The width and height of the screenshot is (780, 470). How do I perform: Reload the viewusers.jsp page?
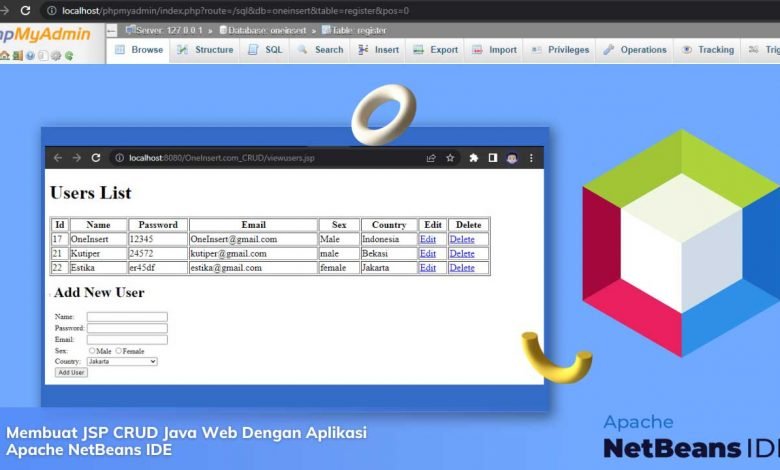(x=96, y=158)
